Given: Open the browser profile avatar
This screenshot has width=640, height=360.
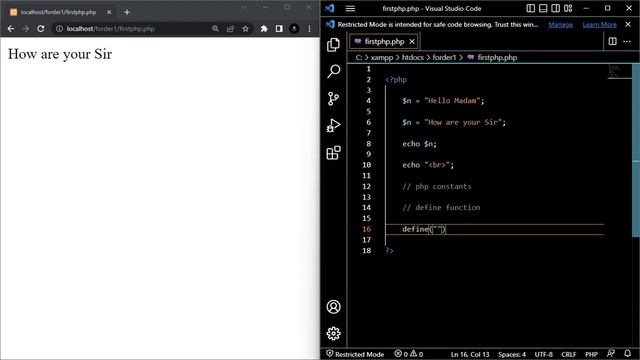Looking at the screenshot, I should pos(294,29).
